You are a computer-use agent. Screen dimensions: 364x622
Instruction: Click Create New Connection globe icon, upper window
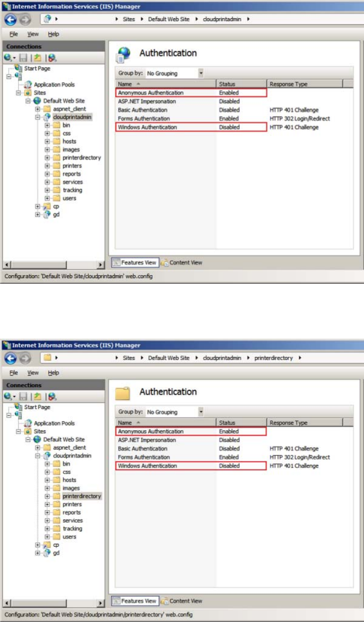[x=9, y=58]
